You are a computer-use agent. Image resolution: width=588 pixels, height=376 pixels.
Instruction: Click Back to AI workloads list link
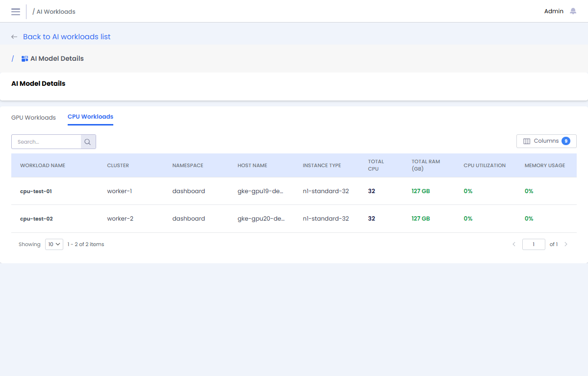tap(67, 37)
